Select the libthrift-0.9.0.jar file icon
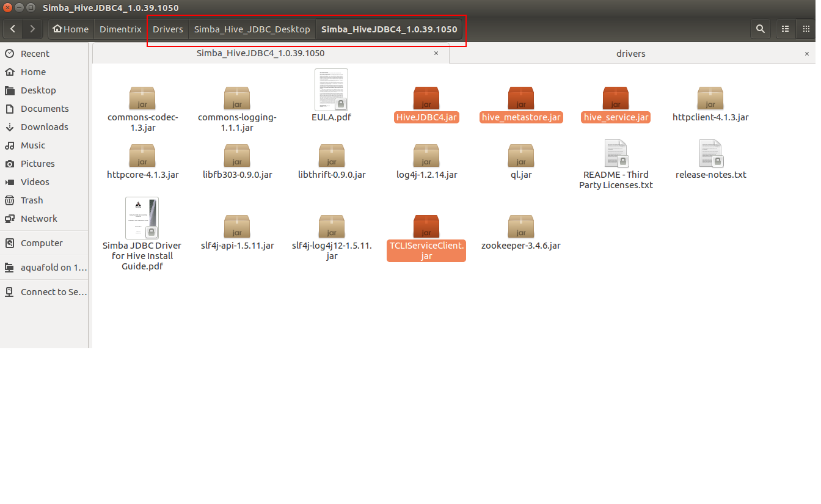Image resolution: width=821 pixels, height=504 pixels. coord(332,155)
